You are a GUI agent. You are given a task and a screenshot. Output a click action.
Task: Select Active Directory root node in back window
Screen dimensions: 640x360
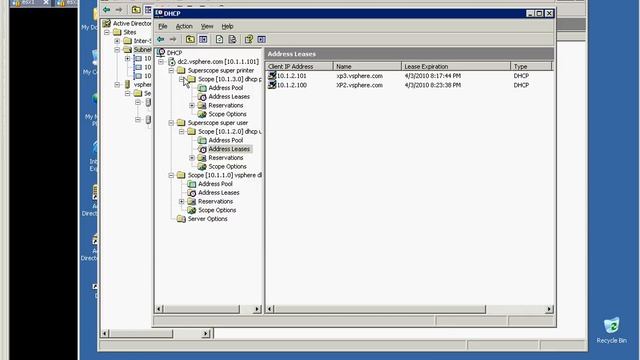coord(131,23)
